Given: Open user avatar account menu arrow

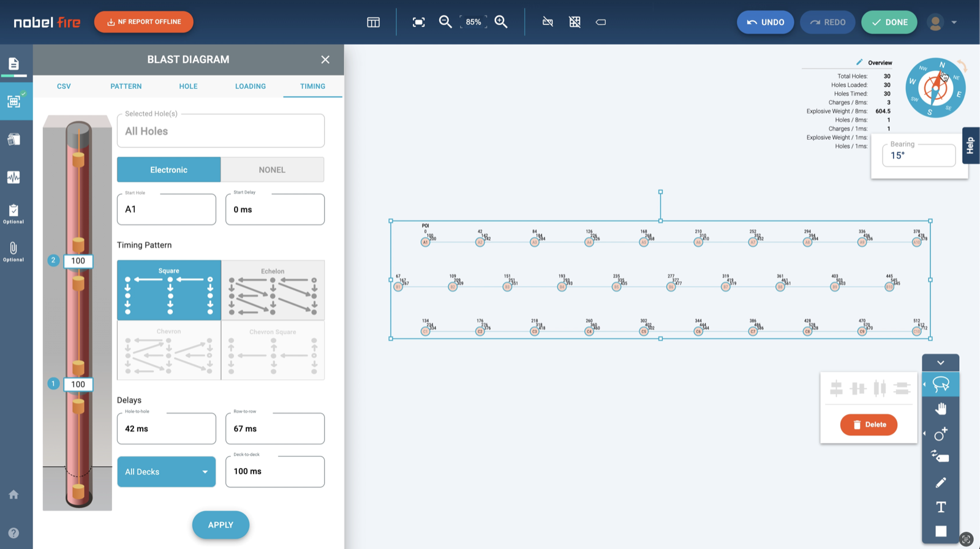Looking at the screenshot, I should [x=954, y=22].
